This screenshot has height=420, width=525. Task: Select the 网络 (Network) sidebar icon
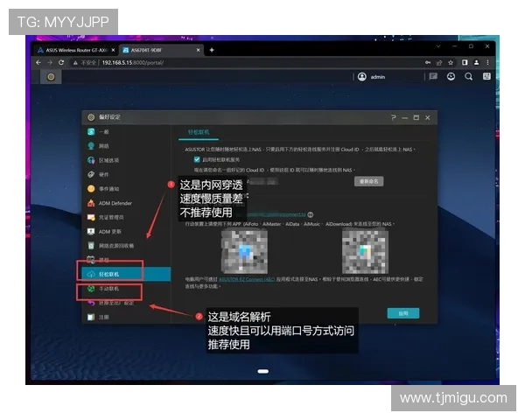pos(91,146)
